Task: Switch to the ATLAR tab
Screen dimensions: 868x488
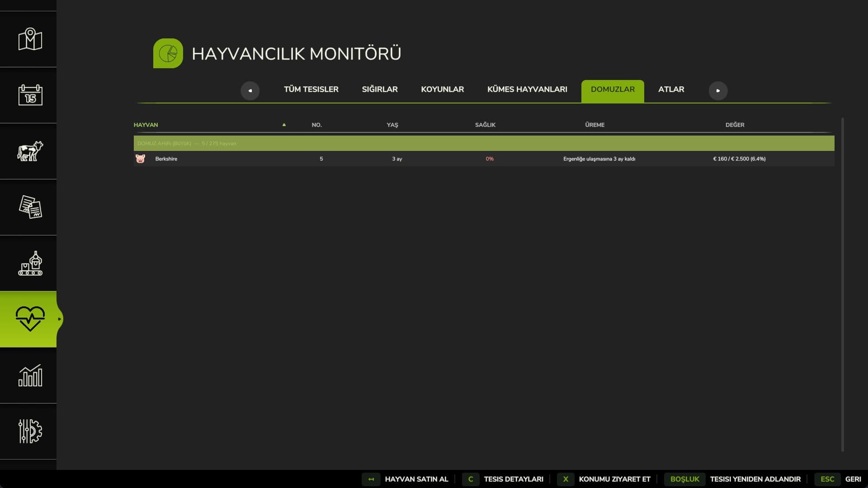Action: click(671, 89)
